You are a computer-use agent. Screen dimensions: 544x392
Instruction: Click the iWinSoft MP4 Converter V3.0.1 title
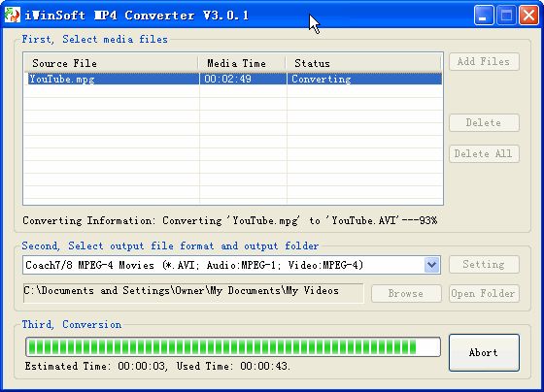tap(137, 16)
